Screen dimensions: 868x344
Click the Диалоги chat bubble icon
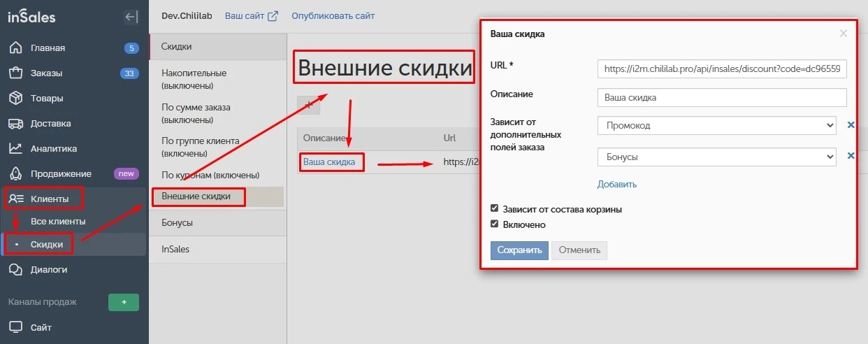pyautogui.click(x=15, y=270)
